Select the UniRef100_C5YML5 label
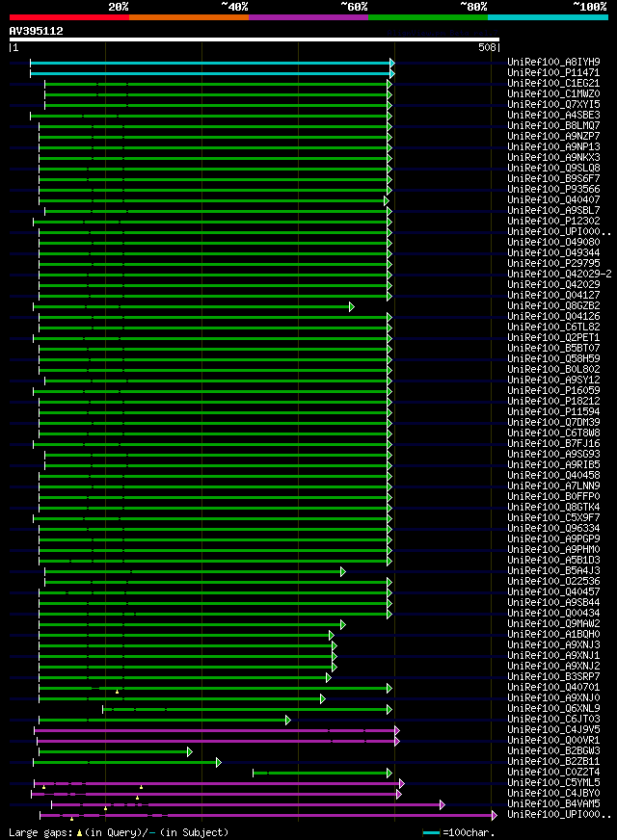The image size is (617, 840). coord(553,782)
